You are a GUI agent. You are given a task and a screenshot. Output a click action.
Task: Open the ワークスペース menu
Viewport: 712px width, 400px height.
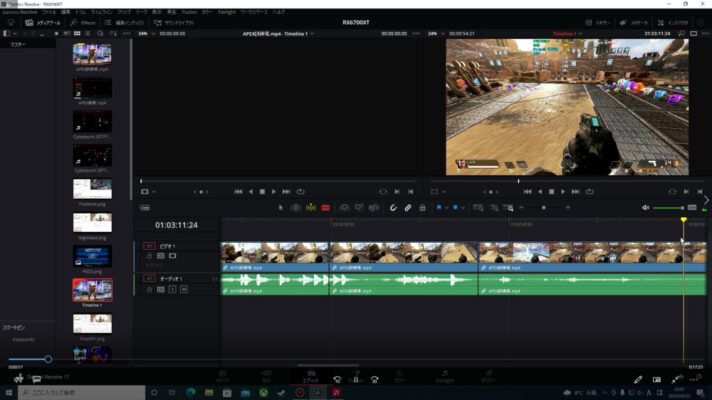254,12
